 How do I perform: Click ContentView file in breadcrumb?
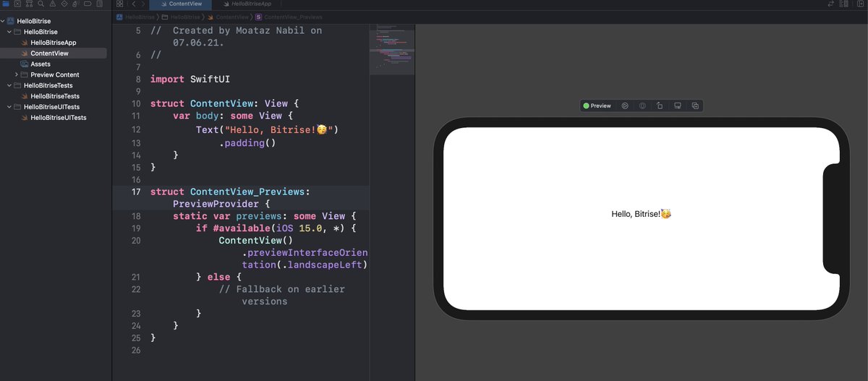point(228,17)
